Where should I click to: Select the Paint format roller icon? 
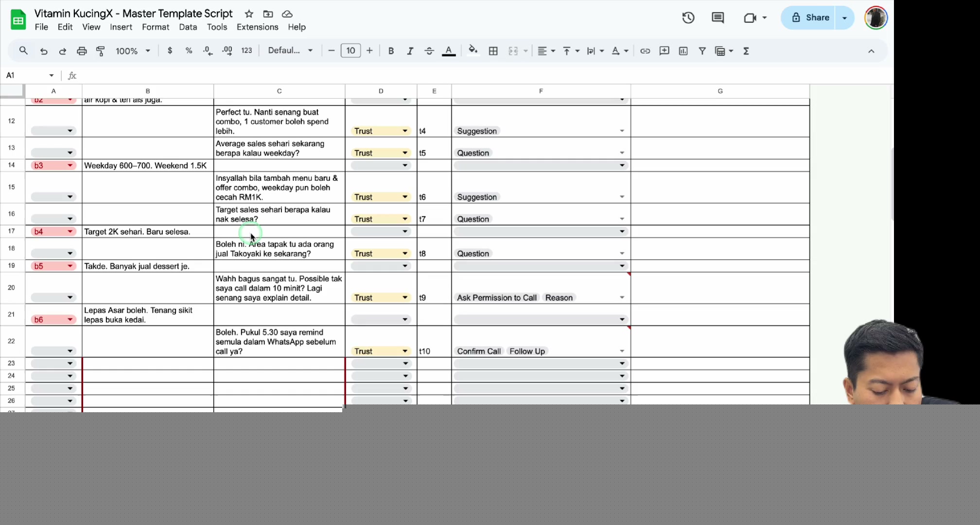coord(101,51)
